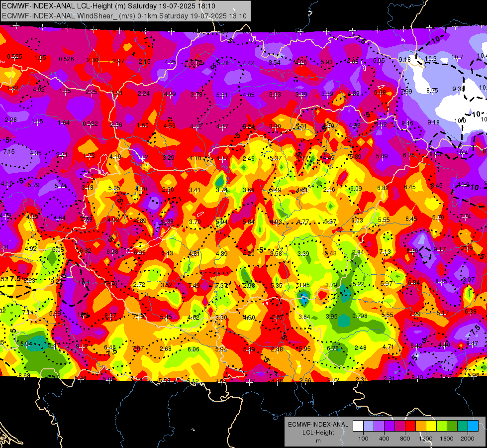Click the wind shear value '6.46'

pos(109,347)
